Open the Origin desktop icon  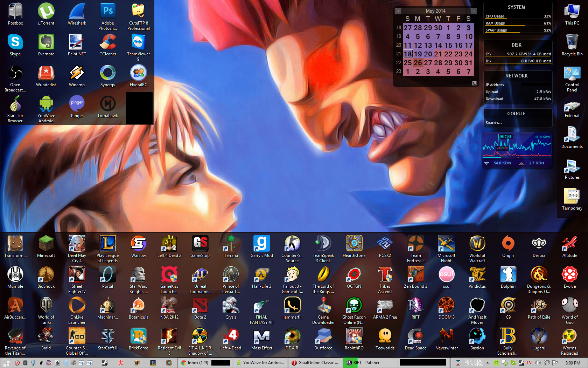pos(508,246)
